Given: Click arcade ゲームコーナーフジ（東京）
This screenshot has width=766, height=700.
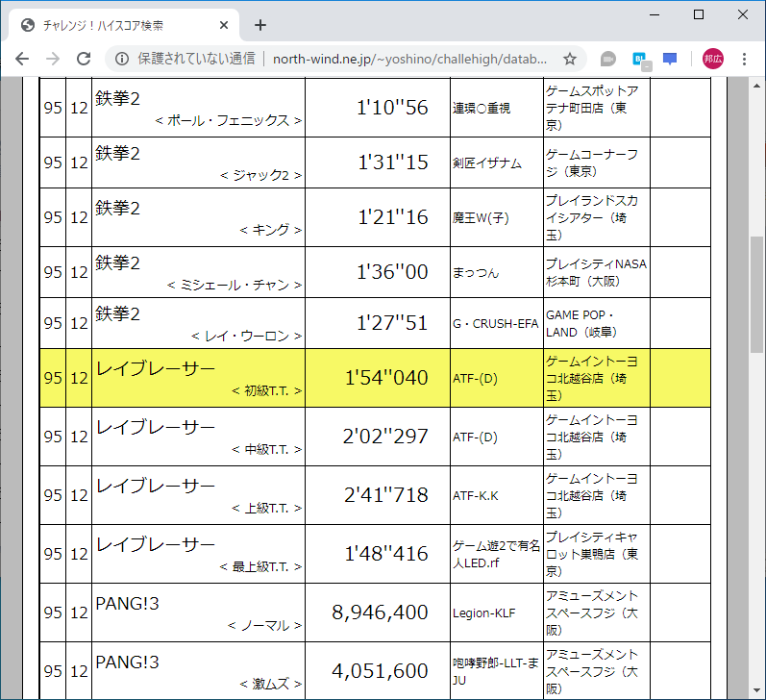Looking at the screenshot, I should (x=592, y=163).
